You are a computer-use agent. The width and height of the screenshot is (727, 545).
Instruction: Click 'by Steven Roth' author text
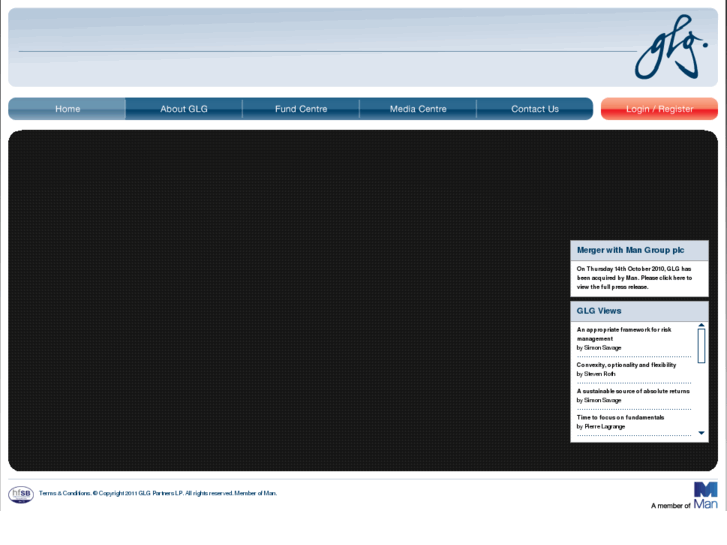tap(596, 374)
